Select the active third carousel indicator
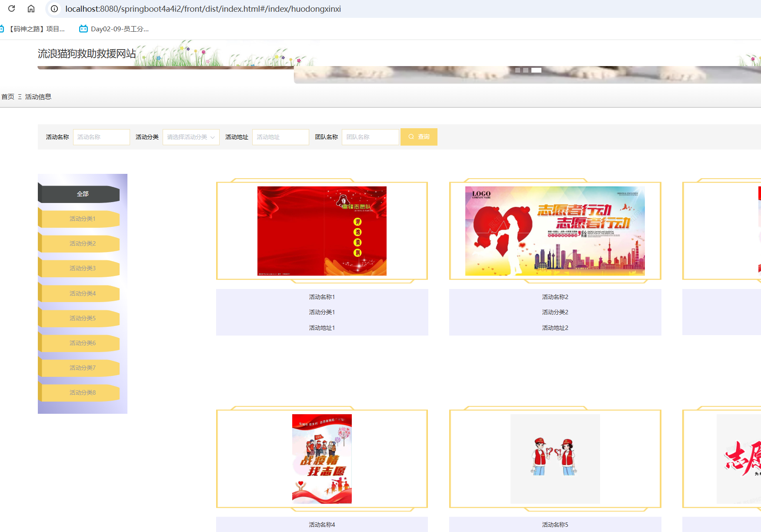This screenshot has height=532, width=761. pyautogui.click(x=537, y=70)
